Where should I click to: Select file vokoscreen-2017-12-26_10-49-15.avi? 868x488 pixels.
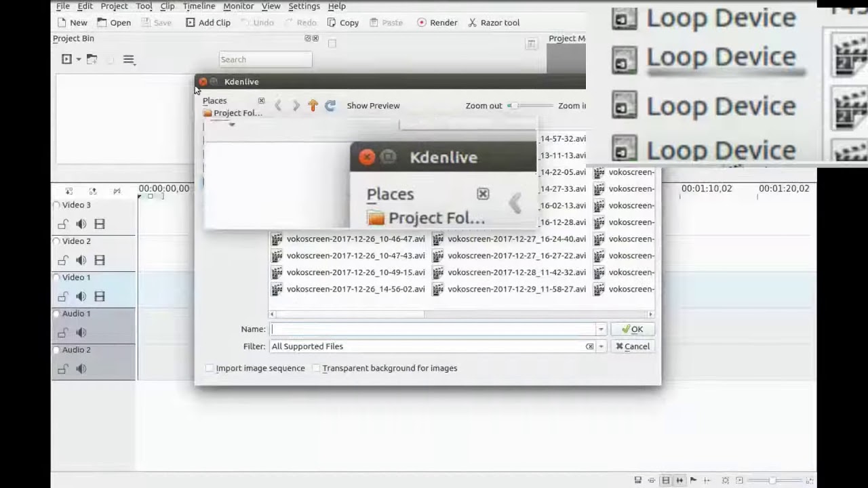(x=349, y=272)
